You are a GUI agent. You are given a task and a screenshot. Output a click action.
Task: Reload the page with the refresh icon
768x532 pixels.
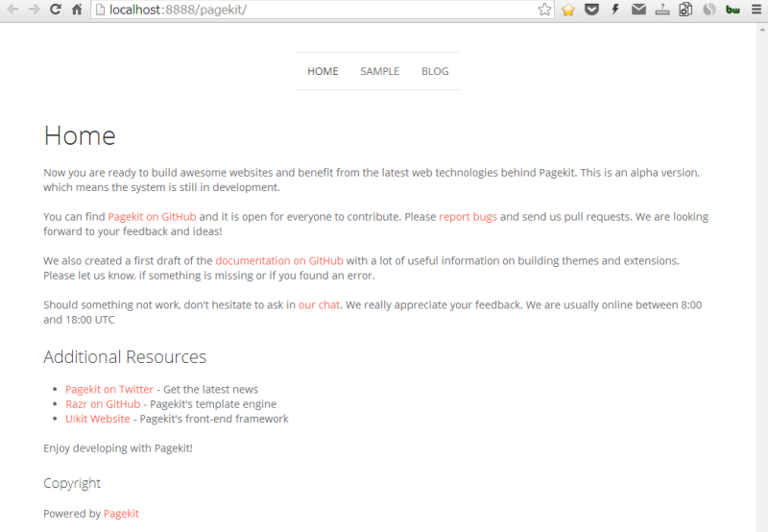[x=56, y=10]
